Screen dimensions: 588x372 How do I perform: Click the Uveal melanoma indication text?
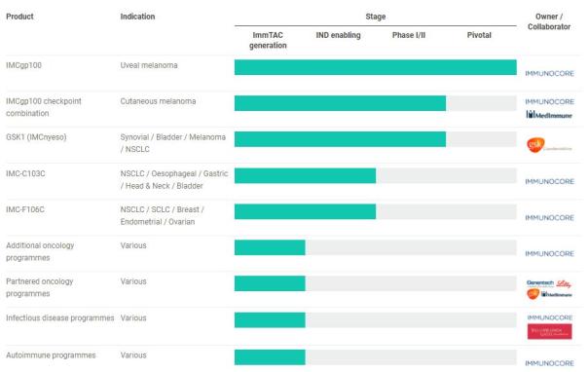(149, 65)
